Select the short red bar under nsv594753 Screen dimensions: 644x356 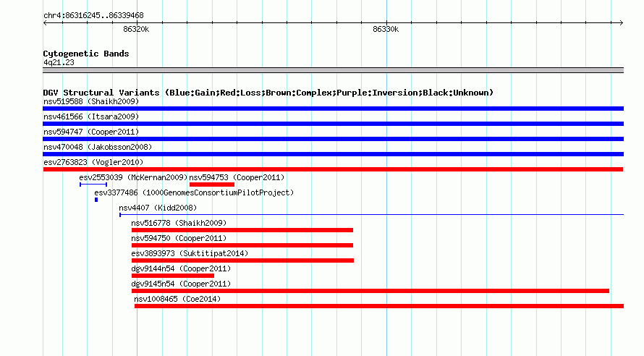click(x=212, y=185)
